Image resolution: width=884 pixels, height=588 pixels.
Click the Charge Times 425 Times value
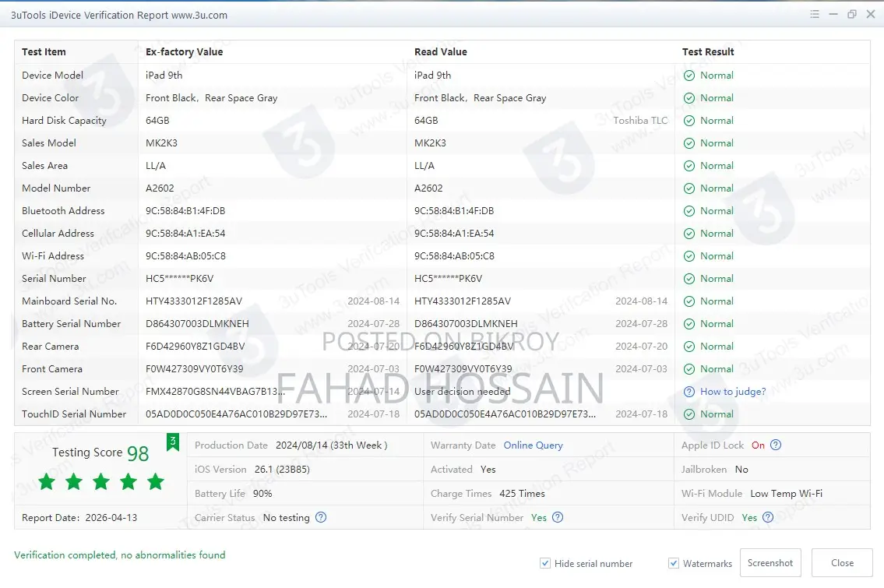522,493
